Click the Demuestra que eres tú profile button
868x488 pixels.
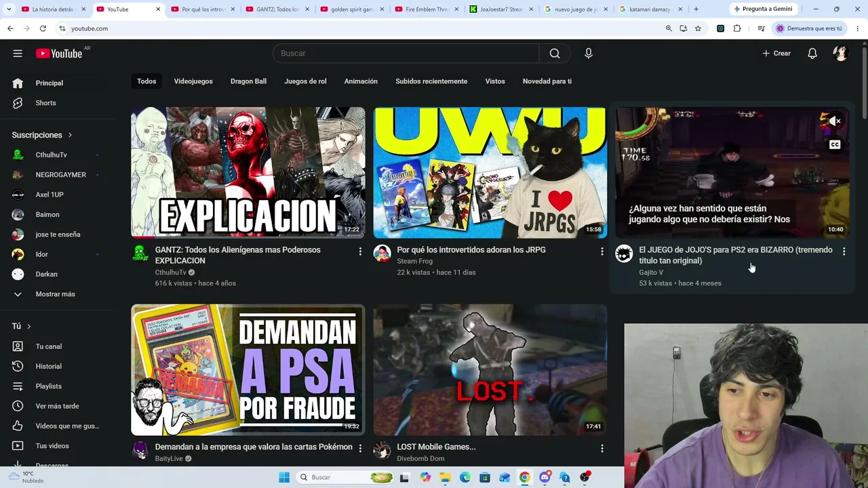pos(810,28)
